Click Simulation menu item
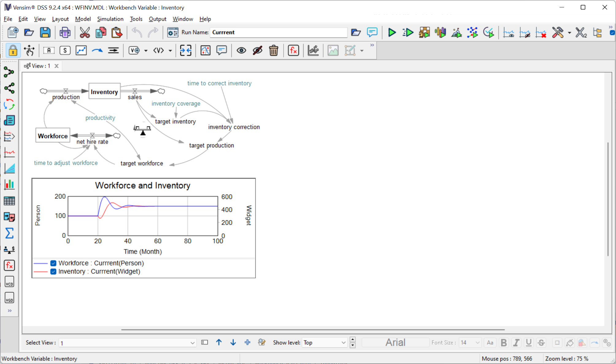The height and width of the screenshot is (364, 616). [110, 19]
